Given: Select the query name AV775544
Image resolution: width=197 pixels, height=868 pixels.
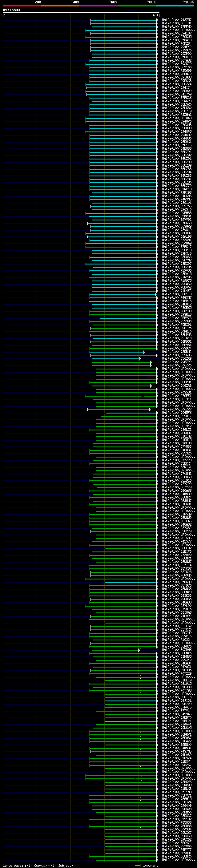Looking at the screenshot, I should tap(11, 10).
